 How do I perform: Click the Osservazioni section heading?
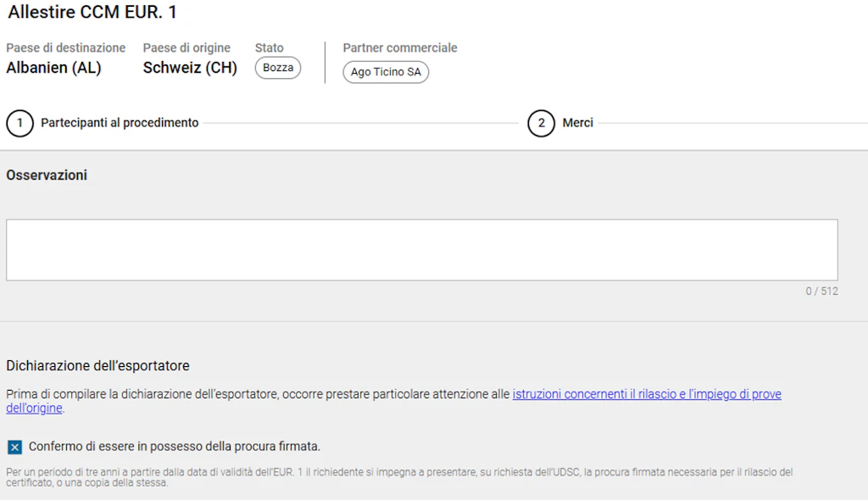point(47,175)
